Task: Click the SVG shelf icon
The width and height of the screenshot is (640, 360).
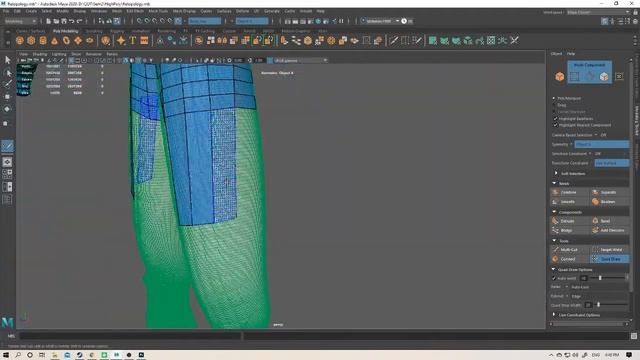Action: pyautogui.click(x=144, y=40)
